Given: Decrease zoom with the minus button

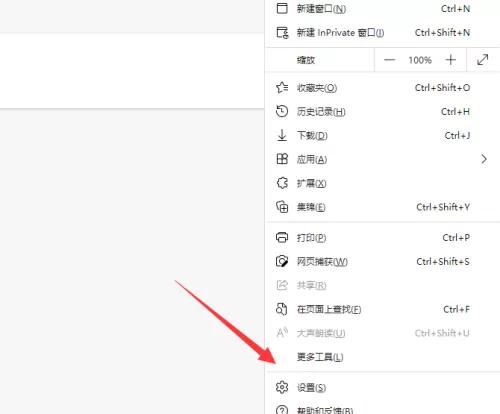Looking at the screenshot, I should 389,60.
